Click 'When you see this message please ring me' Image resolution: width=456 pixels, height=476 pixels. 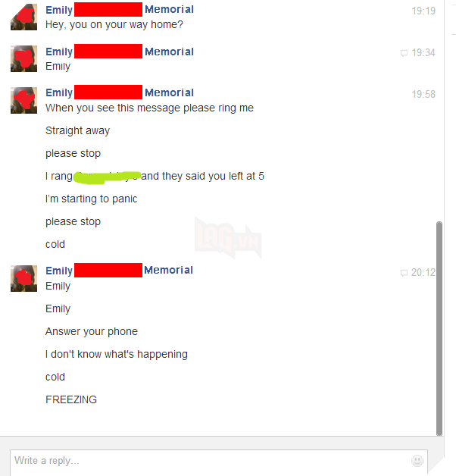[x=149, y=108]
